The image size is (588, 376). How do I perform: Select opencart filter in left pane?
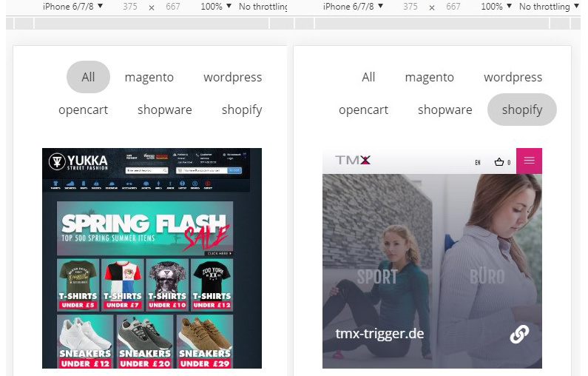84,110
